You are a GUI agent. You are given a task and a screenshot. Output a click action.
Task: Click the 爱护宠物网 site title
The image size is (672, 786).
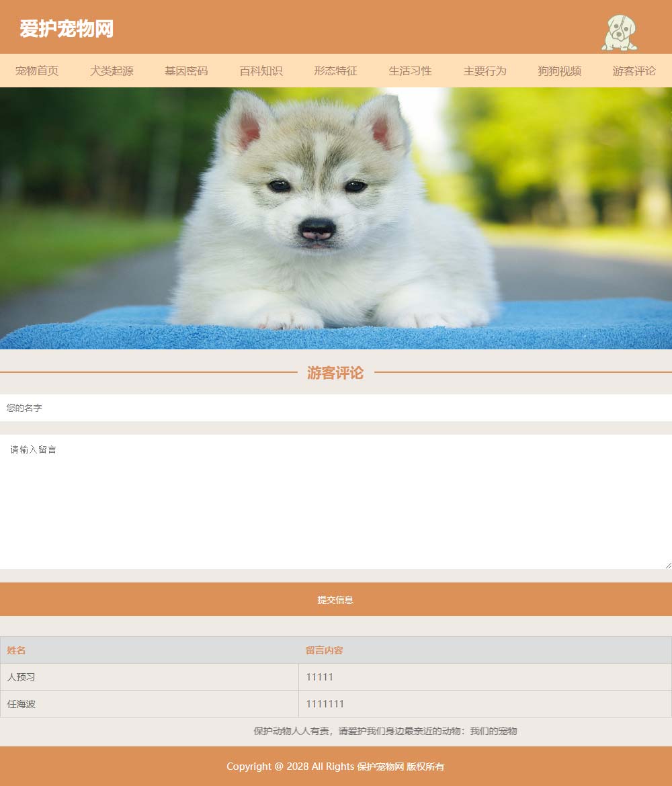point(67,29)
